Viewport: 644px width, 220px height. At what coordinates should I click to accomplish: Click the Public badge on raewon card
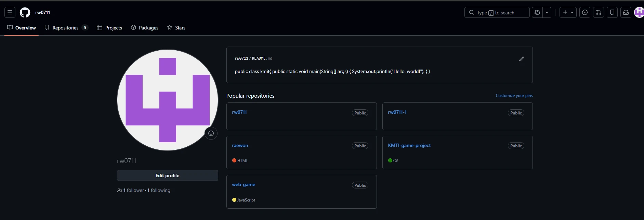[x=360, y=146]
